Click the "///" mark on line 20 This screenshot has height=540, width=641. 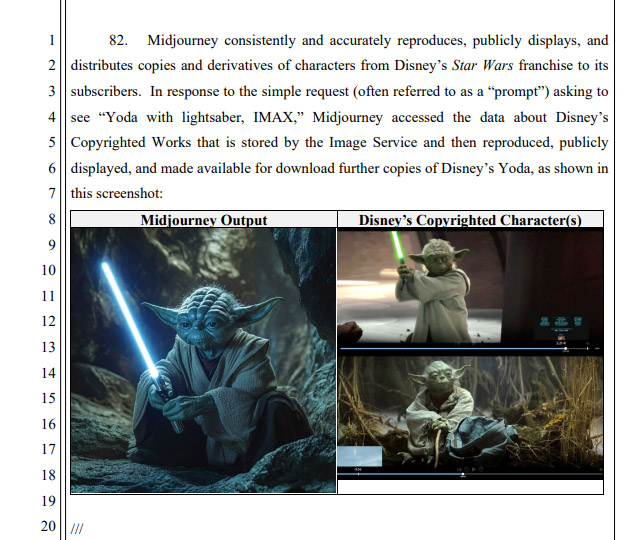click(78, 527)
